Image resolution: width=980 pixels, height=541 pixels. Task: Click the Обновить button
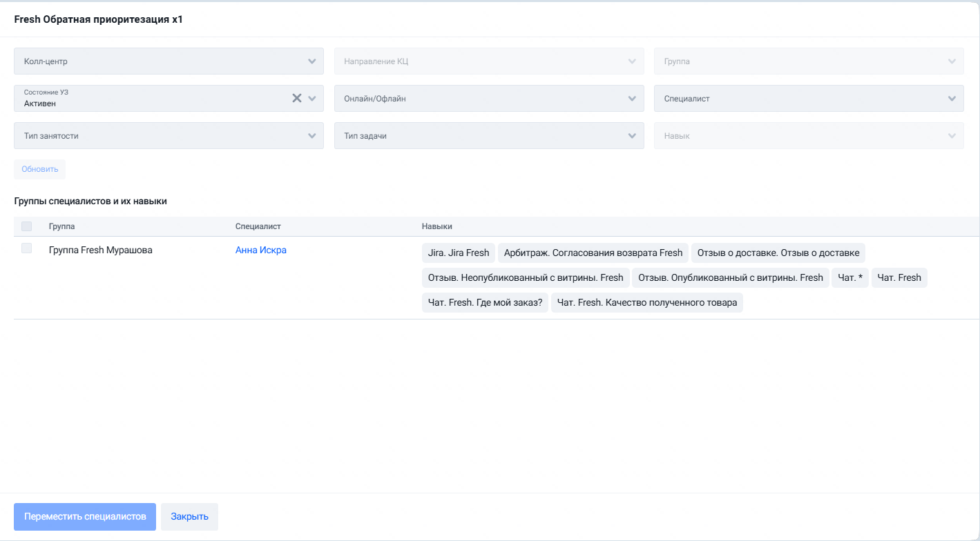(39, 169)
